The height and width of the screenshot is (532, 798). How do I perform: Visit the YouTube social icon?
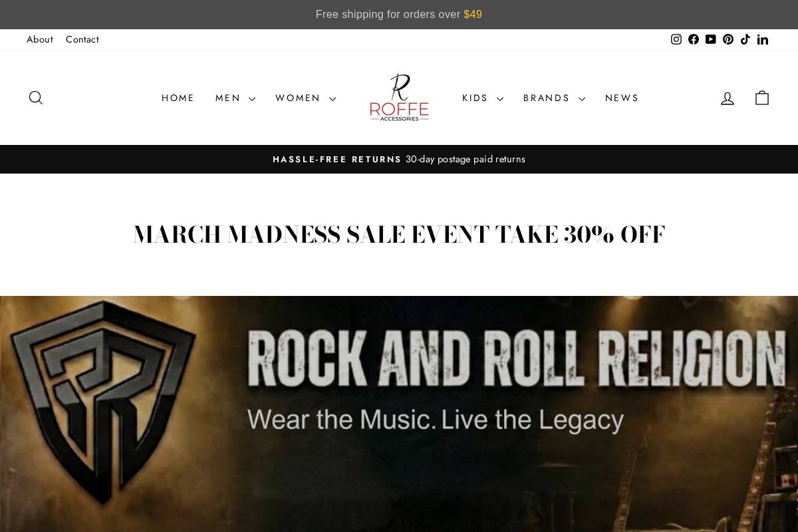point(711,39)
